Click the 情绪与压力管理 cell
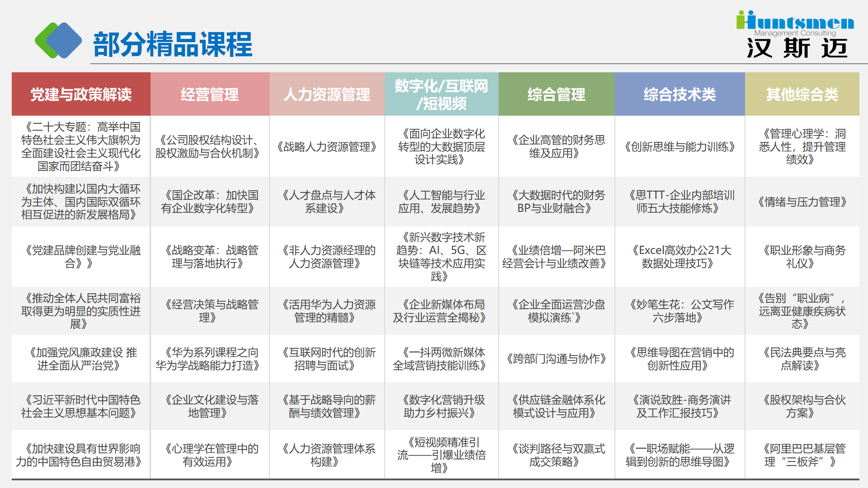Viewport: 868px width, 488px height. click(802, 202)
